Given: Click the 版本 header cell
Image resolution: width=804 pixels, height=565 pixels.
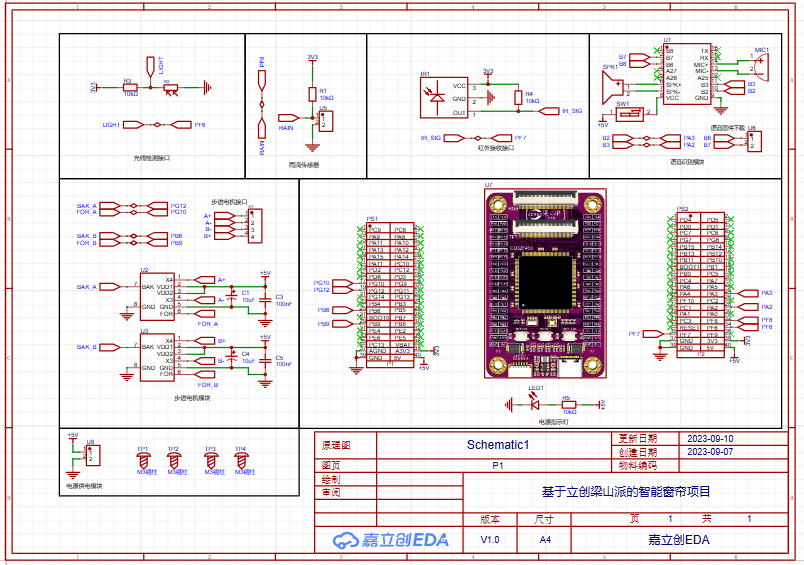Looking at the screenshot, I should pos(490,519).
